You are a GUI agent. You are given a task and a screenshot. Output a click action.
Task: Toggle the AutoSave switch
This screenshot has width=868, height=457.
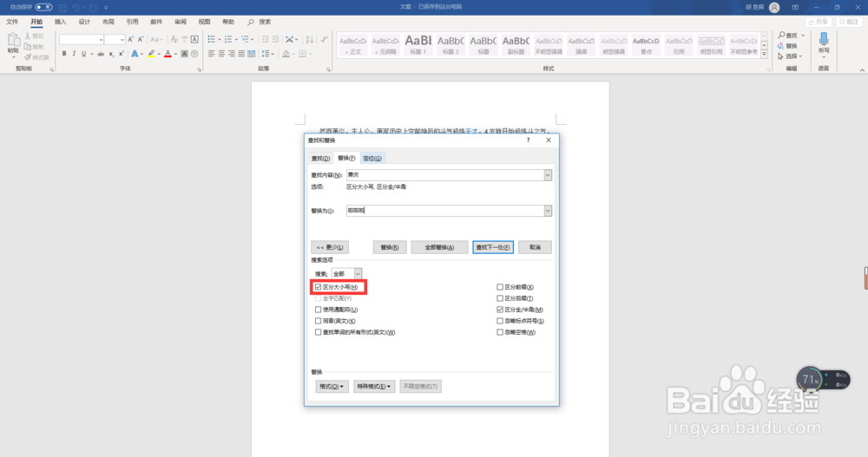[x=43, y=7]
